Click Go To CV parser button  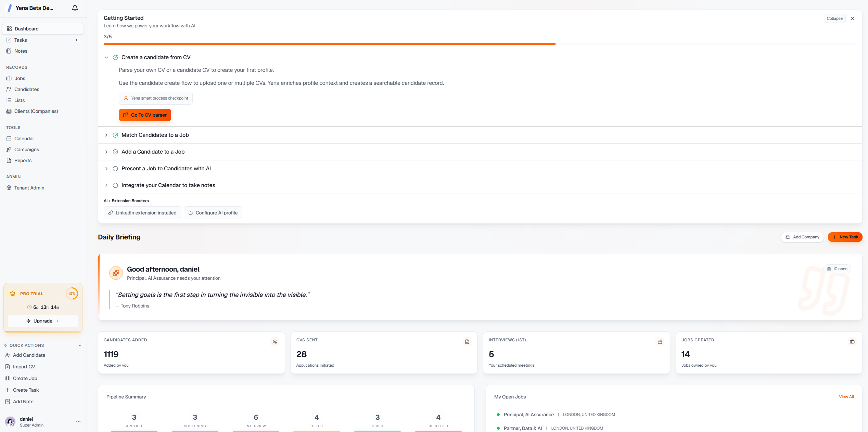[145, 115]
